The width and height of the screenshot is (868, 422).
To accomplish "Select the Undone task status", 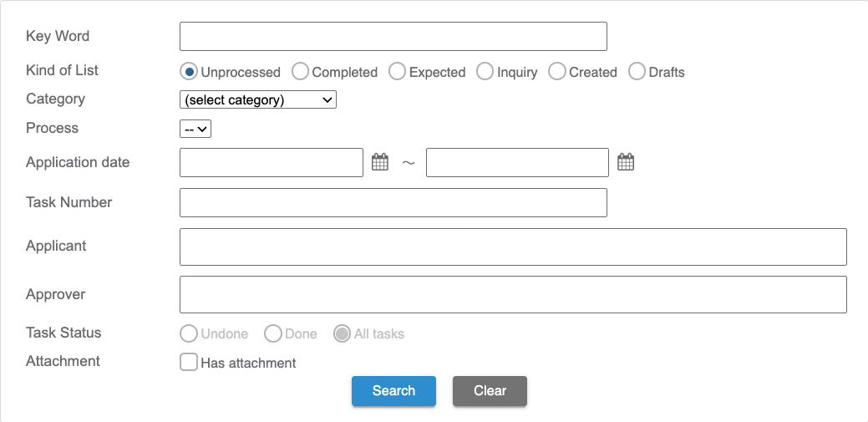I will [x=189, y=334].
